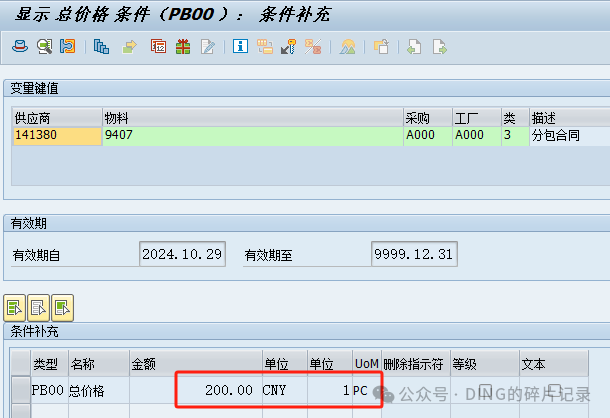This screenshot has height=418, width=610.
Task: Click the PB00 condition type cell
Action: pyautogui.click(x=48, y=390)
